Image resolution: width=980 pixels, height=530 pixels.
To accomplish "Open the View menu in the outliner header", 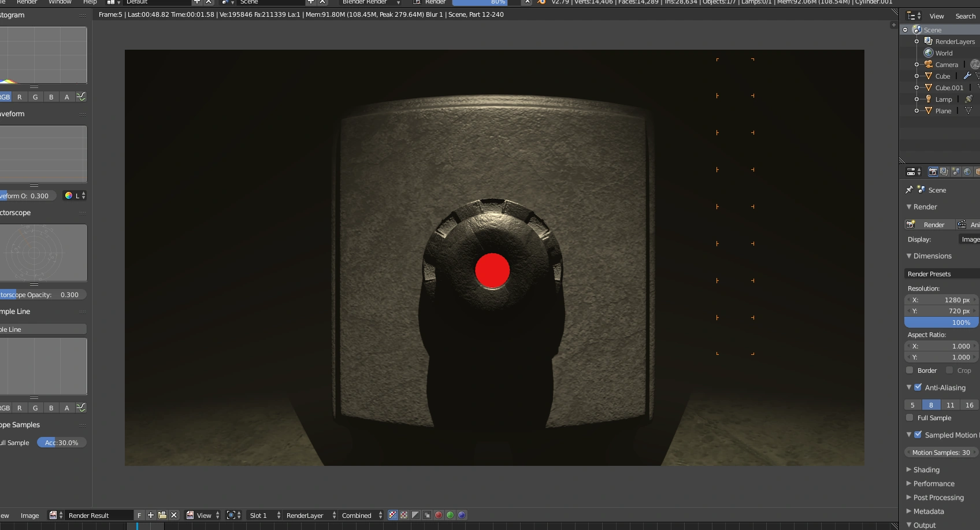I will point(937,16).
